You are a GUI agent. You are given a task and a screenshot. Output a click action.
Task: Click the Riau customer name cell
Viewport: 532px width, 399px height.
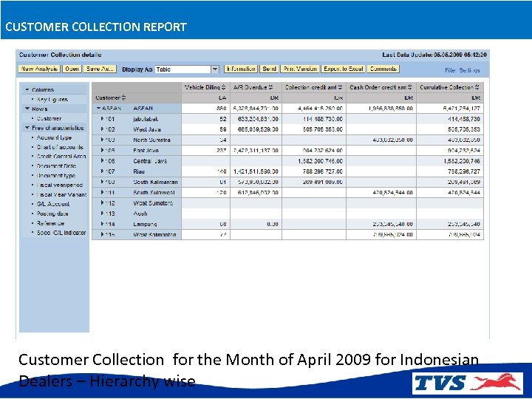point(139,171)
